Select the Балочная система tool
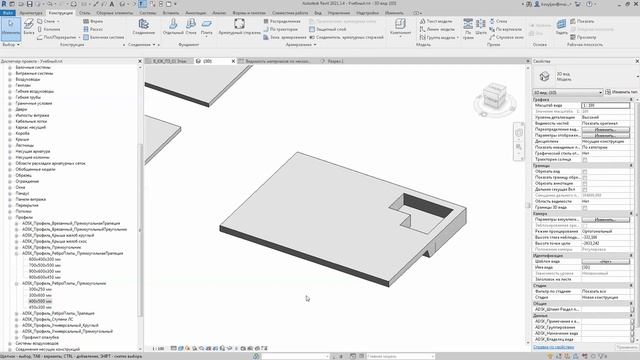This screenshot has width=640, height=360. point(103,37)
